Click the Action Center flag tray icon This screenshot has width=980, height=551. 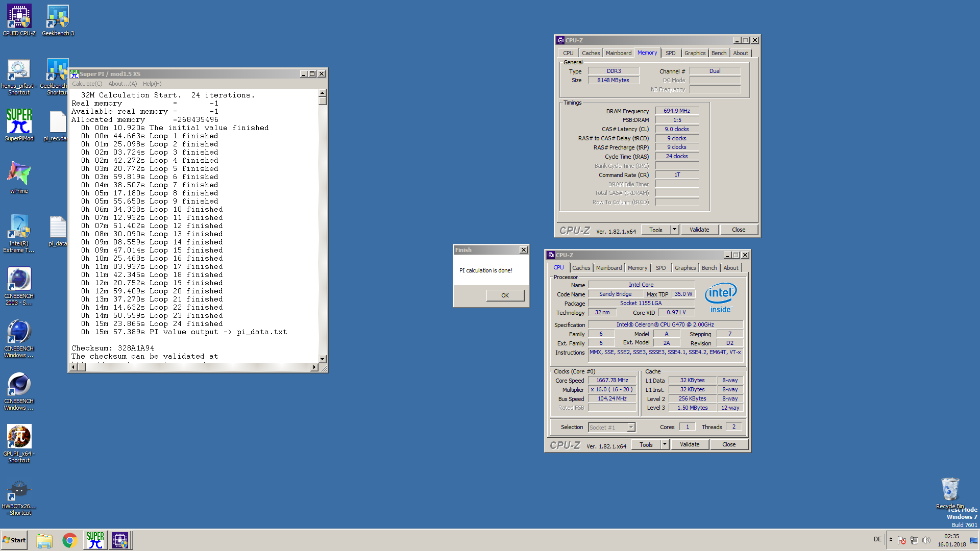pos(901,540)
